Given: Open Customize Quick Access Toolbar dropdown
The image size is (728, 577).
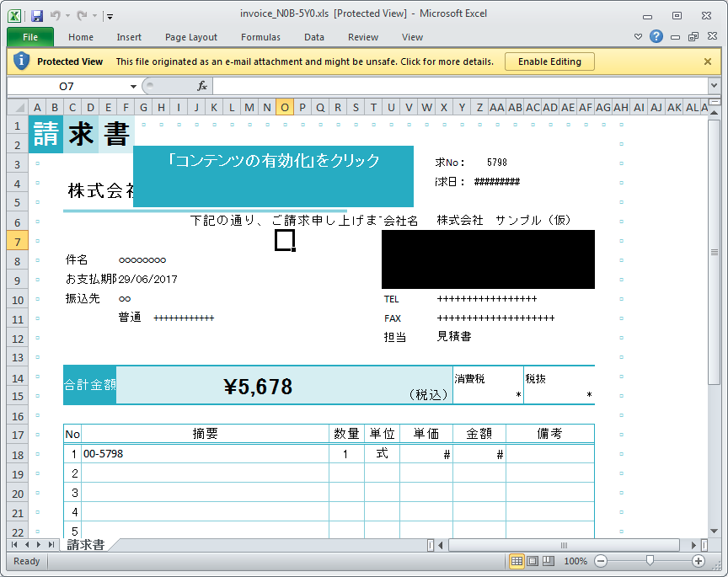Looking at the screenshot, I should tap(110, 17).
